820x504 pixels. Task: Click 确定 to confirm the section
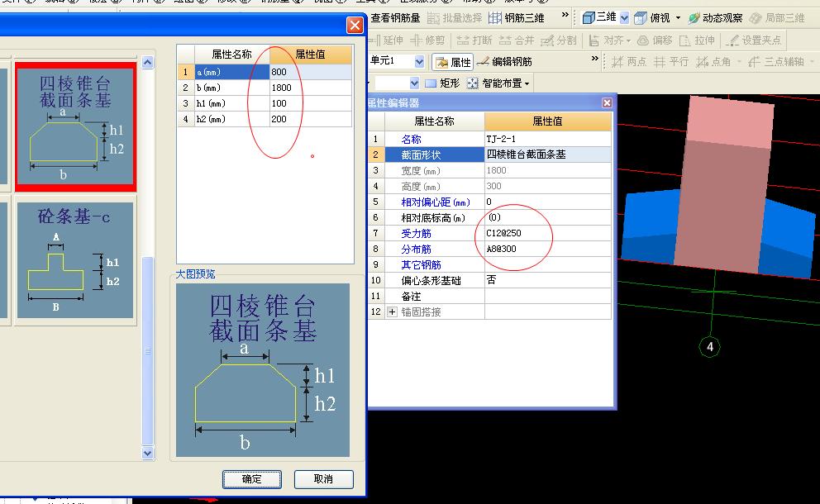(x=251, y=479)
